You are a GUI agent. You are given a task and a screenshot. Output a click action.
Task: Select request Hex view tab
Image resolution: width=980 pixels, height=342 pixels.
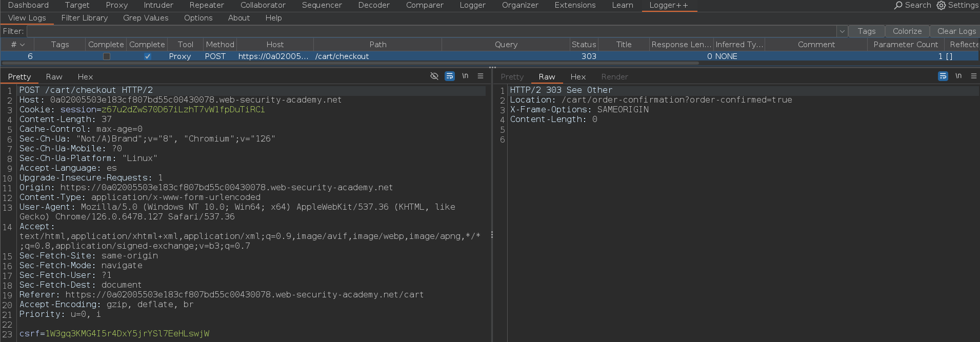click(85, 77)
